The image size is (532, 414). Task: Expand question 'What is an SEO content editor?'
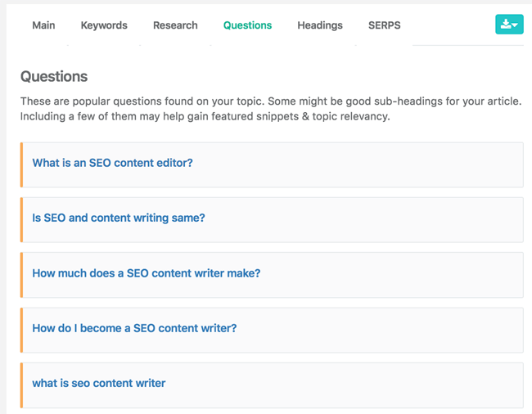(272, 164)
